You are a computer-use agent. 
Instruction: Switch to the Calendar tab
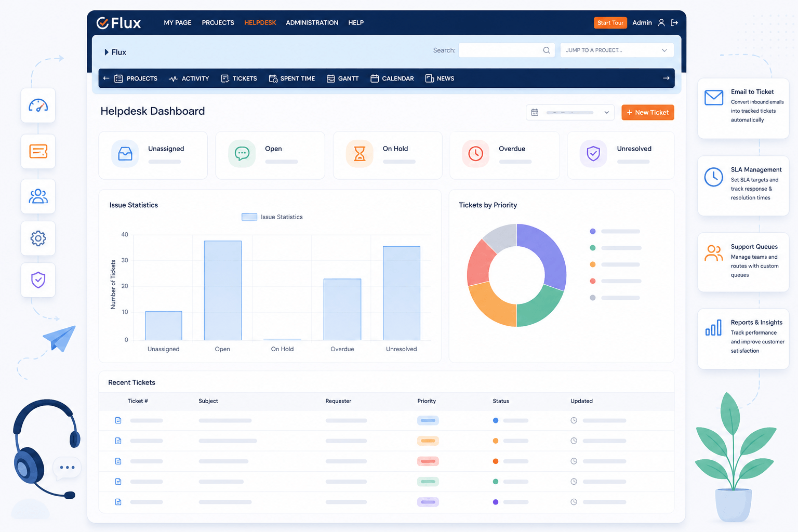pyautogui.click(x=392, y=78)
